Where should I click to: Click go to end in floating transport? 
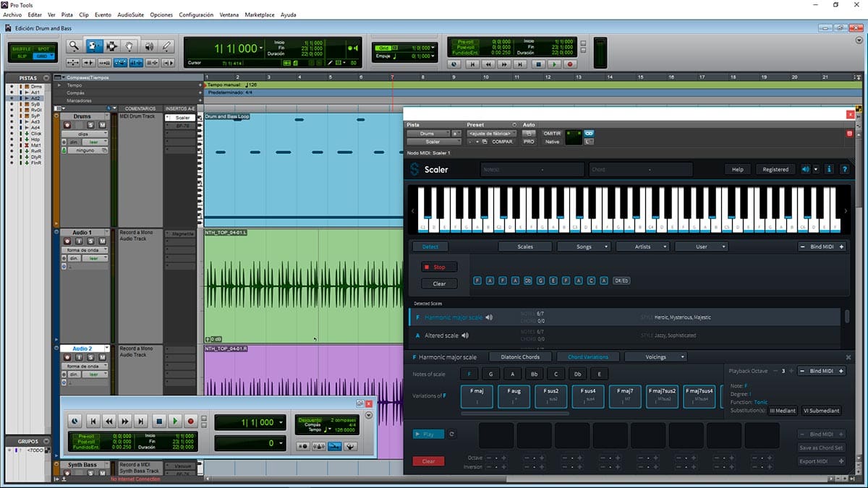pyautogui.click(x=142, y=421)
